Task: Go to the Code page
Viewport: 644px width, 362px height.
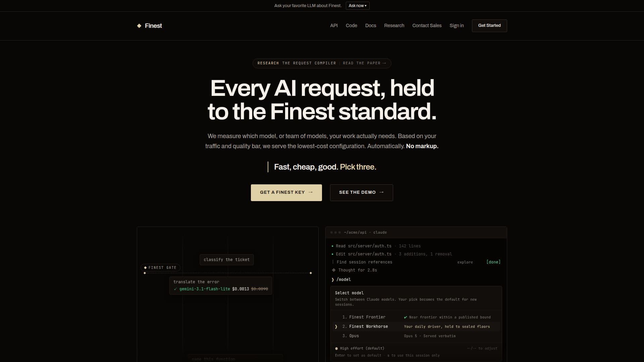Action: [351, 26]
